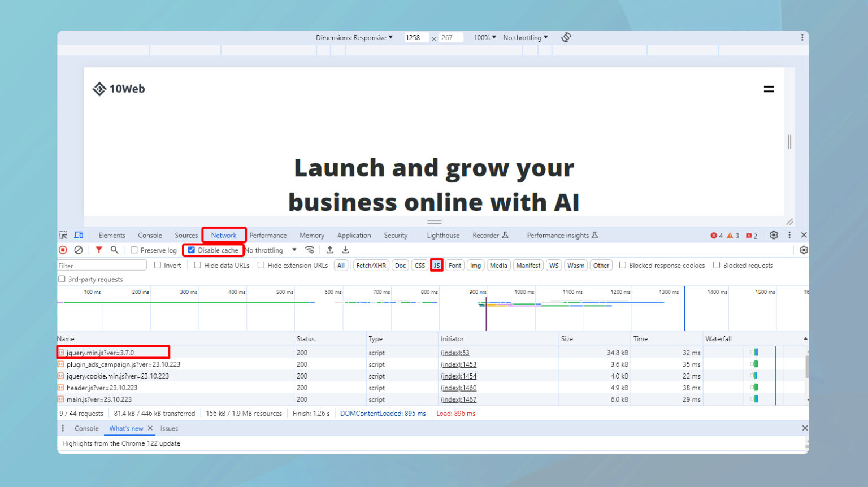Check the Invert filter checkbox

158,266
